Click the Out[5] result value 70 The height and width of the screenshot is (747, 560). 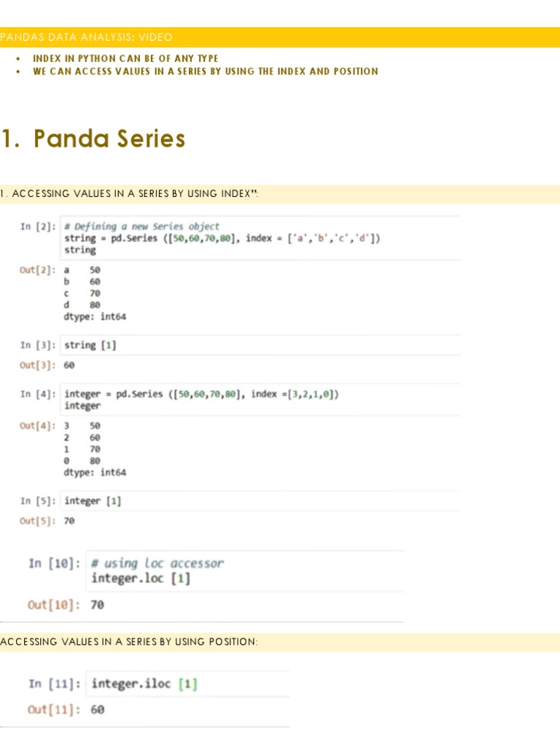pyautogui.click(x=69, y=521)
